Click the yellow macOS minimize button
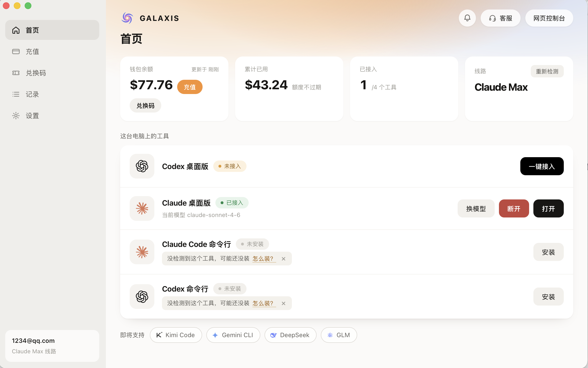Screen dimensions: 588x368 coord(17,6)
